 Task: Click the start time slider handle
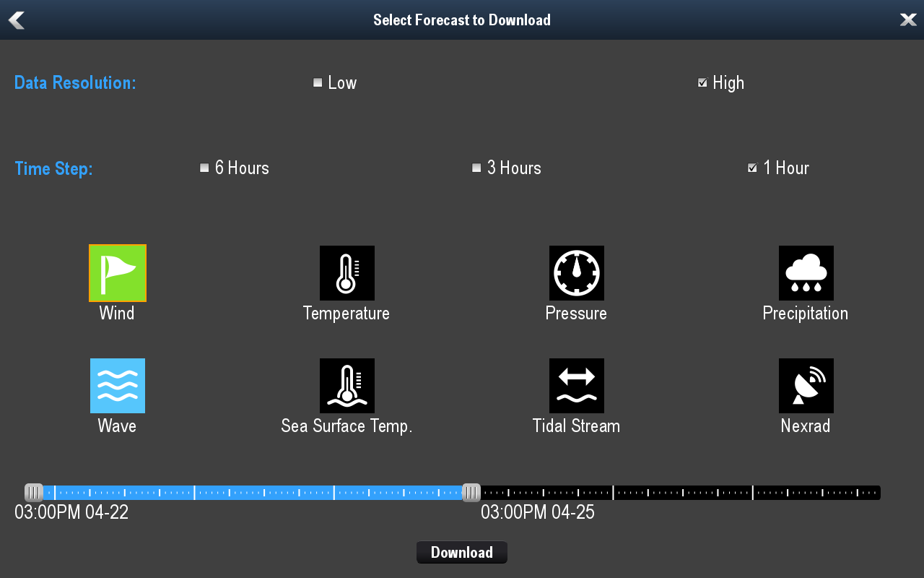34,493
